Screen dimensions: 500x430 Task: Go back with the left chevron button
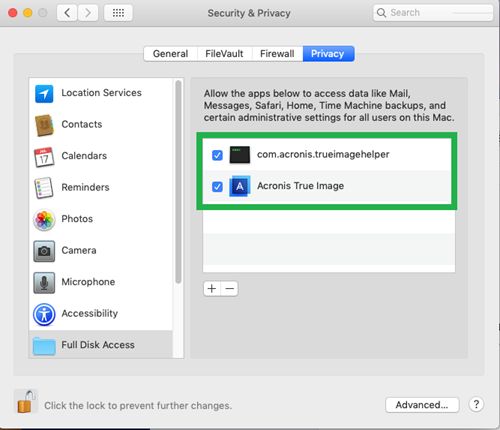67,13
